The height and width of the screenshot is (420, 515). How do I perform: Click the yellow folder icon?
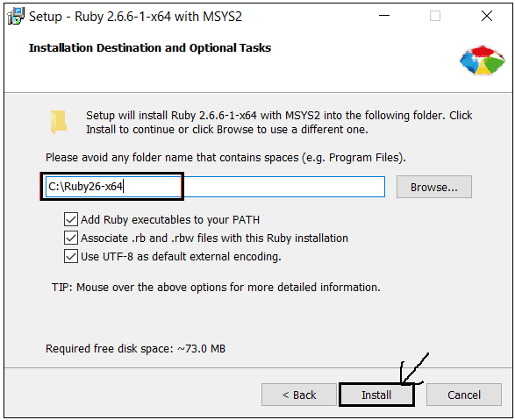click(59, 122)
